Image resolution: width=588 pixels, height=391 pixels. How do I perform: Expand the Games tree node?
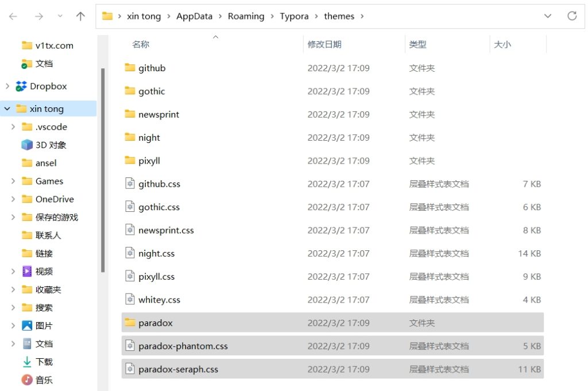tap(13, 181)
